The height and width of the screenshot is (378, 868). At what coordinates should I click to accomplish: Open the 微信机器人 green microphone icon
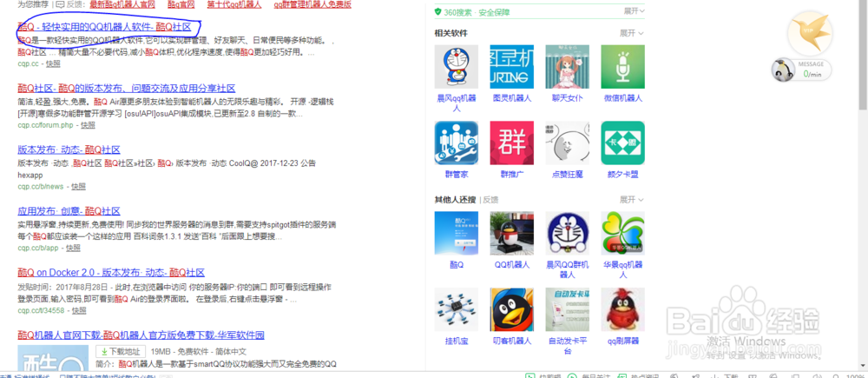tap(622, 67)
